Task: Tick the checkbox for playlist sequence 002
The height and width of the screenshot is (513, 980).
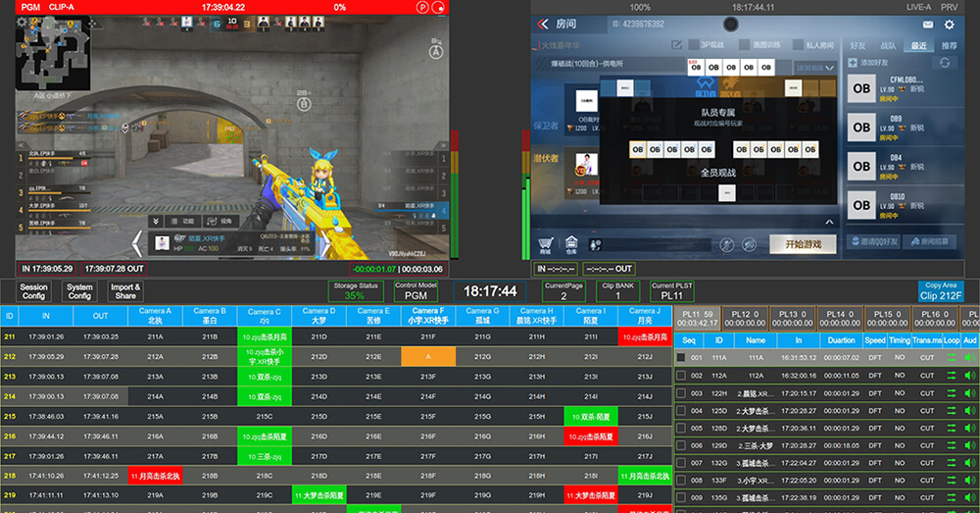Action: (x=681, y=375)
